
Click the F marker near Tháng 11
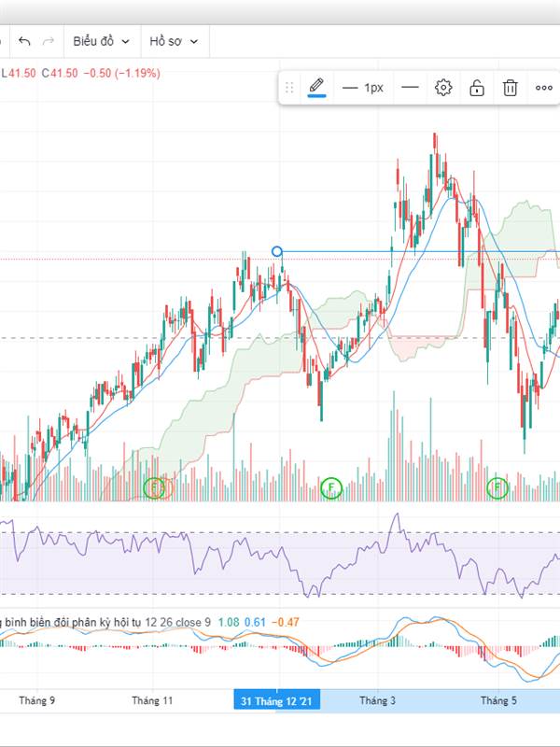pyautogui.click(x=154, y=487)
